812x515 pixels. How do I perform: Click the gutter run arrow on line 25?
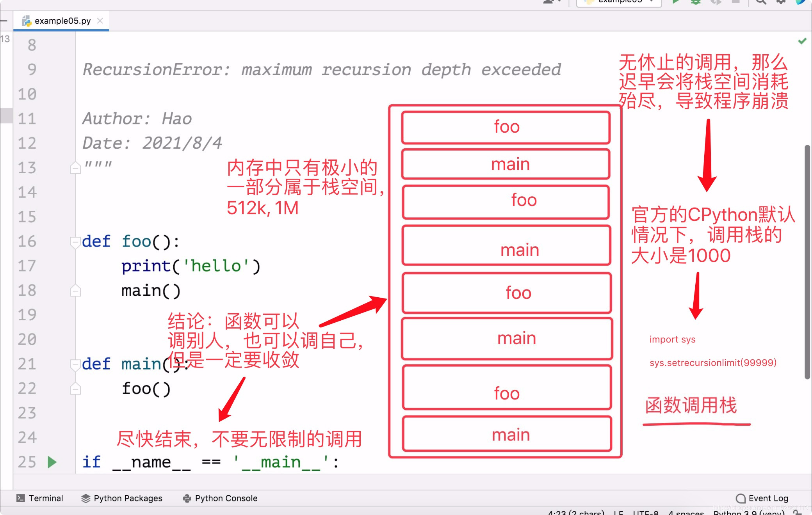tap(52, 462)
